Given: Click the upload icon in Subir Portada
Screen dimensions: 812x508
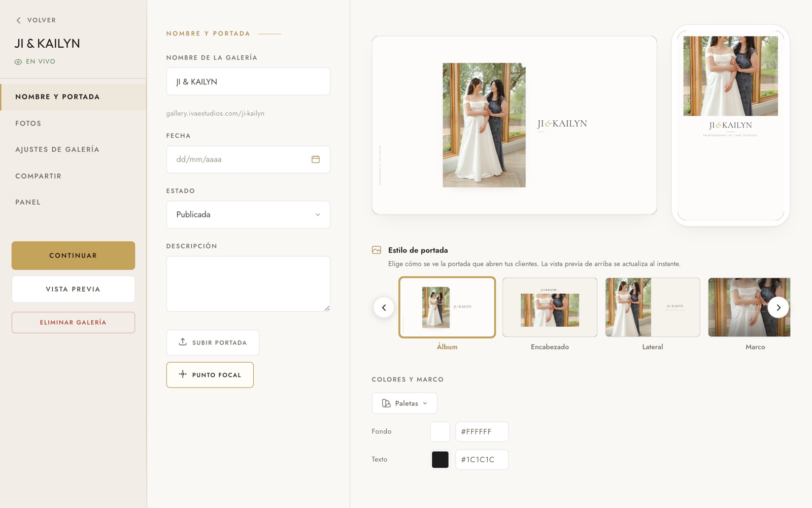Looking at the screenshot, I should pos(183,342).
